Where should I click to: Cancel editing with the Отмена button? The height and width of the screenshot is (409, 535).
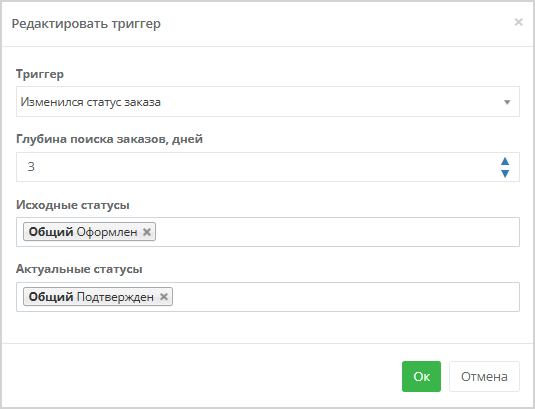pos(484,377)
